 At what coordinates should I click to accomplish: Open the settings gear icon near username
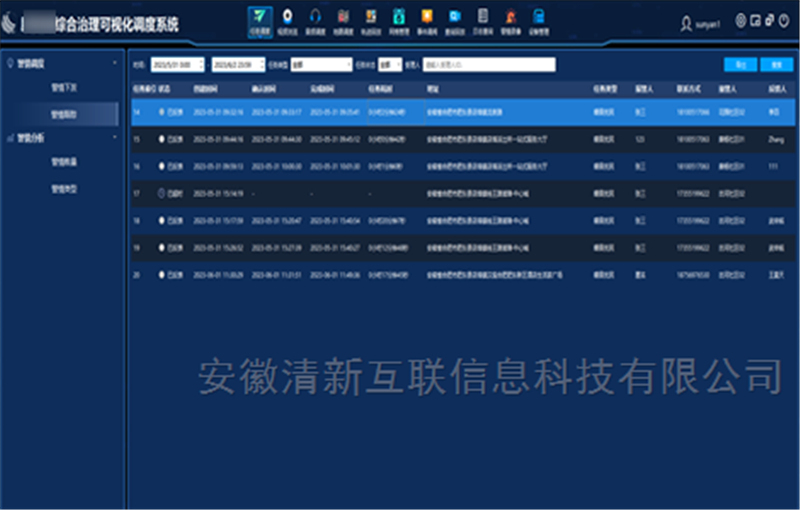741,20
